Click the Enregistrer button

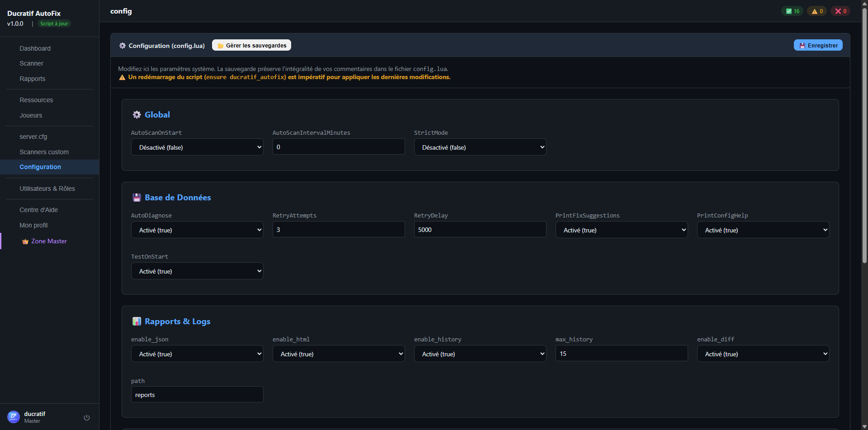click(818, 45)
